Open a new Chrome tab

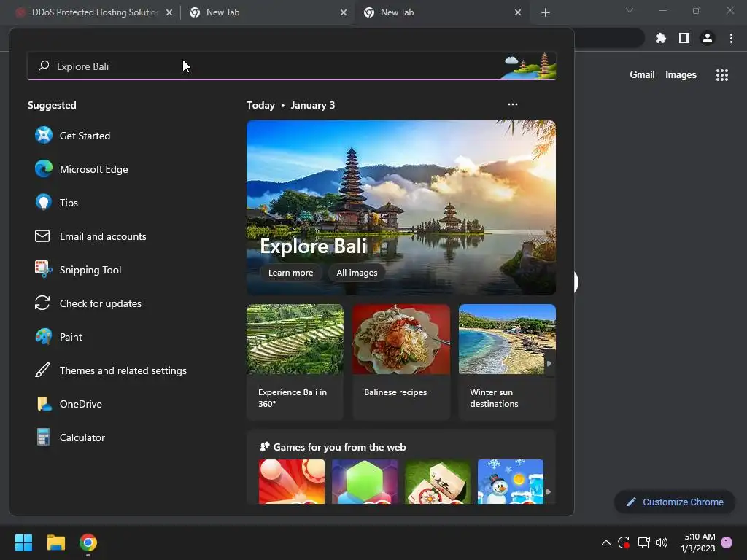[x=546, y=12]
